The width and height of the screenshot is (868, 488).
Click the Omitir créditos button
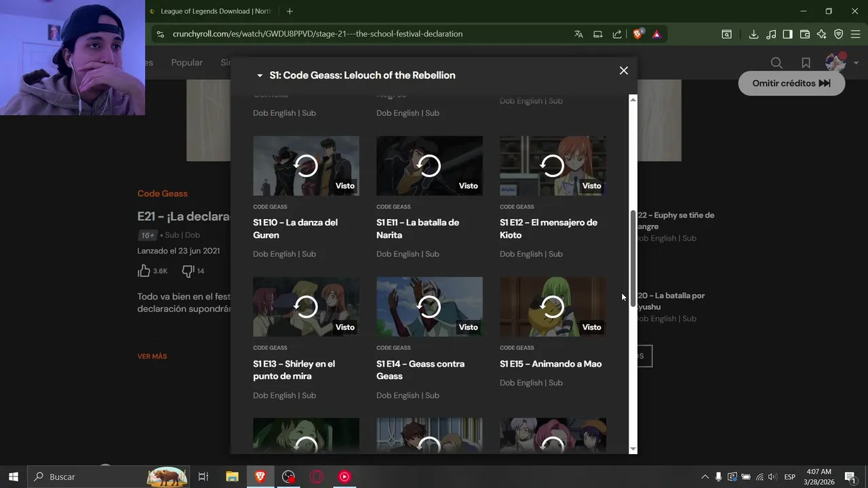[791, 83]
